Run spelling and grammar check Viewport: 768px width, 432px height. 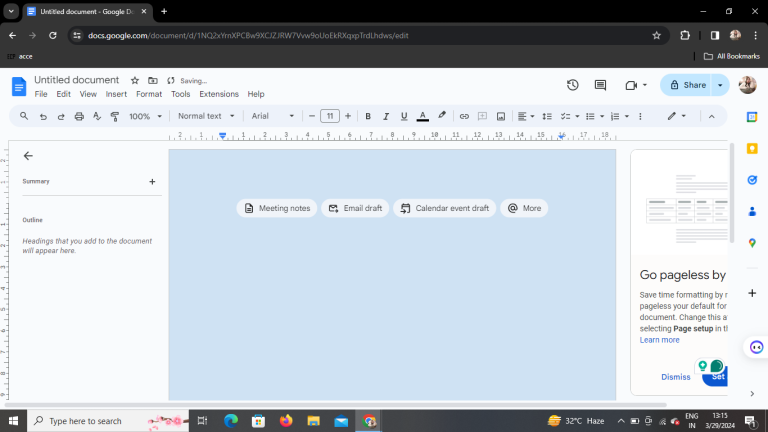pyautogui.click(x=96, y=116)
